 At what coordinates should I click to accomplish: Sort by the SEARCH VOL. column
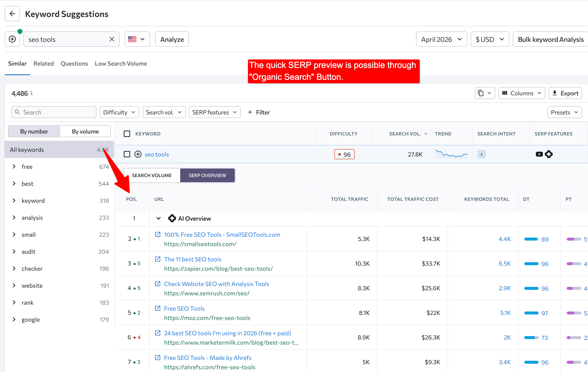408,134
